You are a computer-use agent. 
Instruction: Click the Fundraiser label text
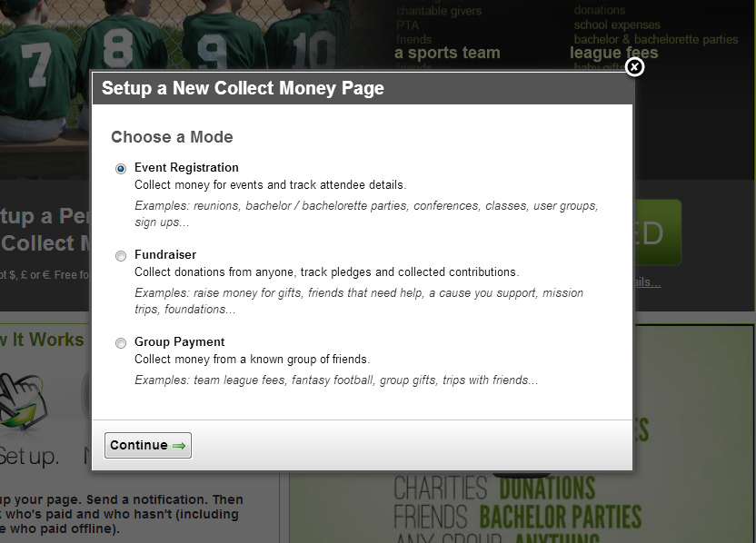tap(165, 255)
